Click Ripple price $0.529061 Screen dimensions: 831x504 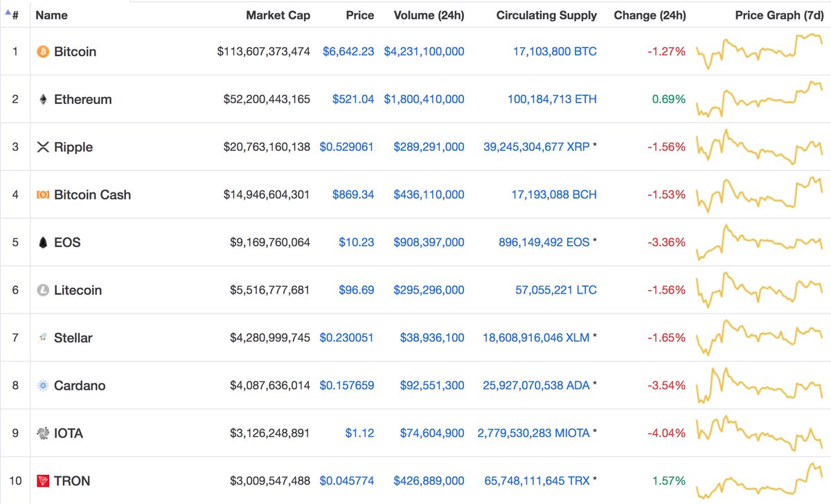347,147
